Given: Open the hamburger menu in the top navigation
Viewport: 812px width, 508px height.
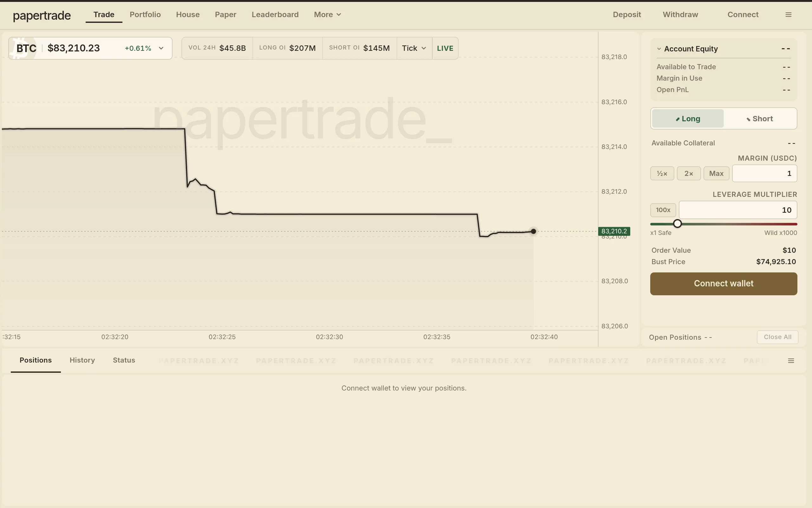Looking at the screenshot, I should [789, 15].
